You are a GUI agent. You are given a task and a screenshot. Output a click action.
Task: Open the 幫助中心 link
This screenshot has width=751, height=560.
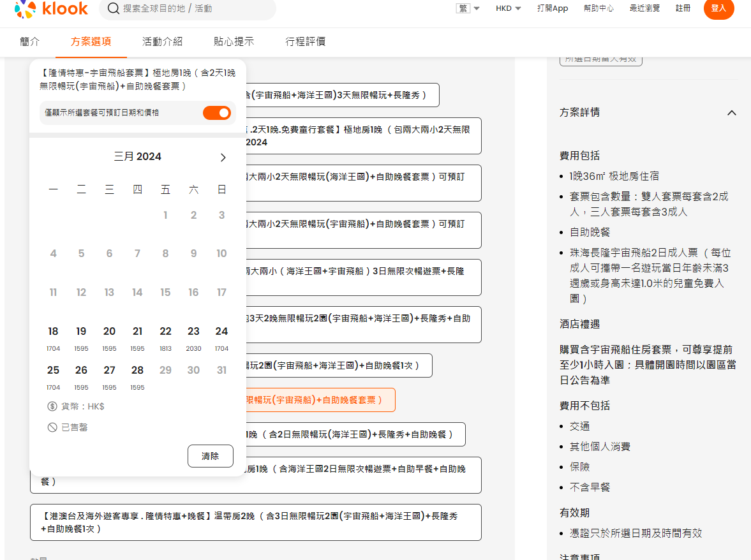pyautogui.click(x=599, y=8)
